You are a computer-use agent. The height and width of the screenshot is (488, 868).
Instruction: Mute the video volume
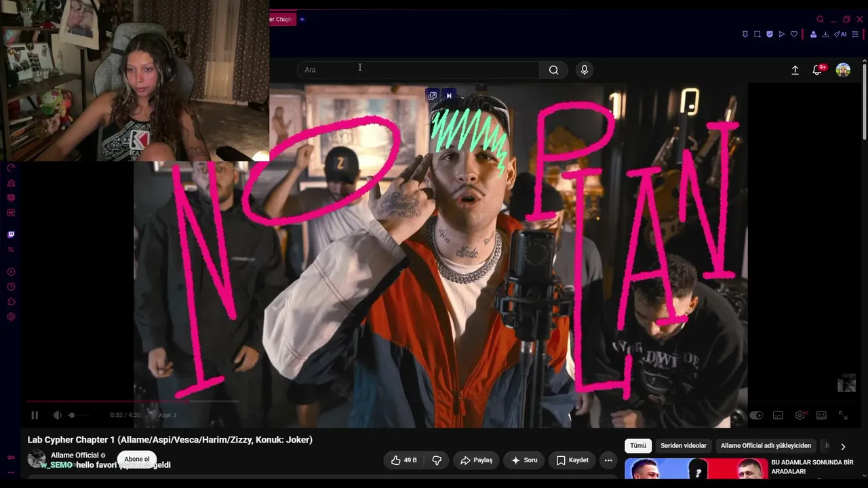57,415
